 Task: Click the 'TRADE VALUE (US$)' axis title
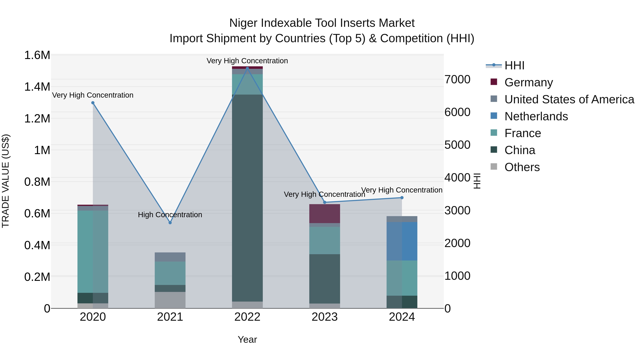pyautogui.click(x=6, y=181)
